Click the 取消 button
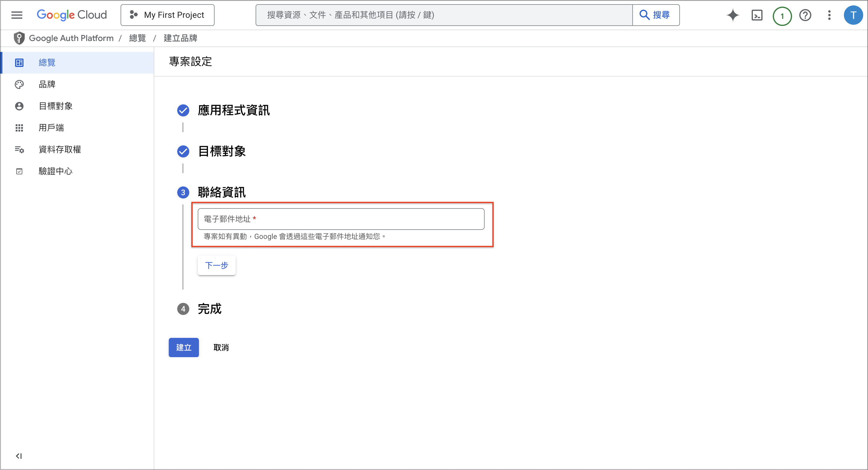868x470 pixels. (x=221, y=347)
